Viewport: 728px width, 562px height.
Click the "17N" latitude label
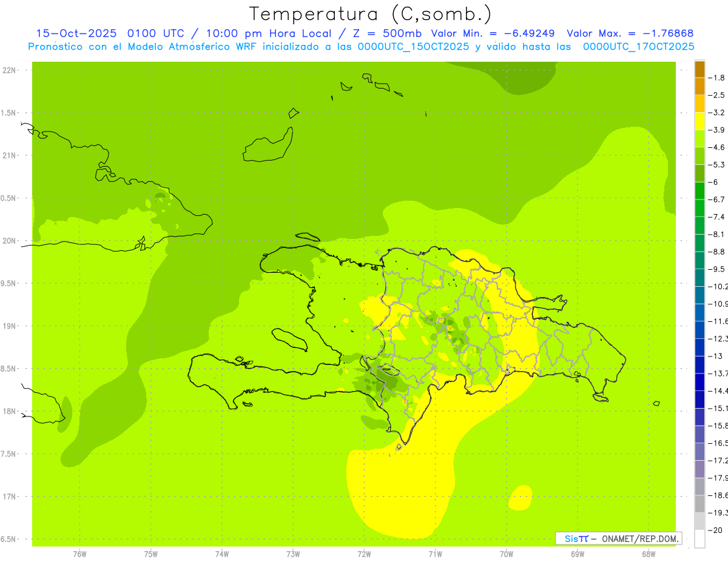(9, 497)
